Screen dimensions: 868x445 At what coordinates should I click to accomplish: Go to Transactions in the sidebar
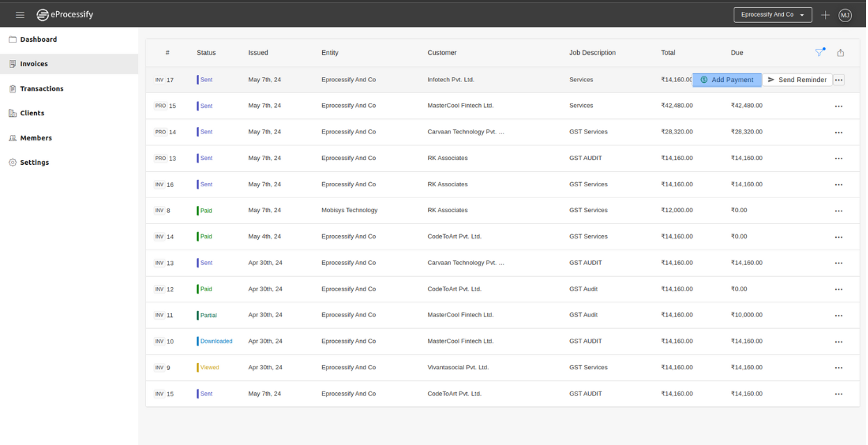pos(41,89)
